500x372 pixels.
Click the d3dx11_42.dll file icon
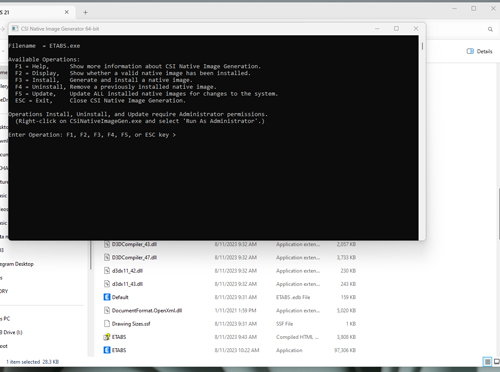[x=107, y=271]
